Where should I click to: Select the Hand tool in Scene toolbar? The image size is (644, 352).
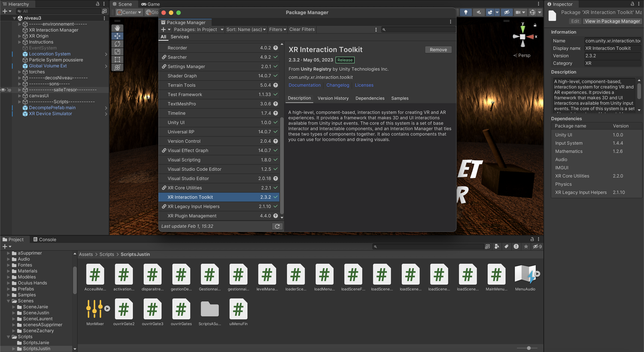point(117,28)
